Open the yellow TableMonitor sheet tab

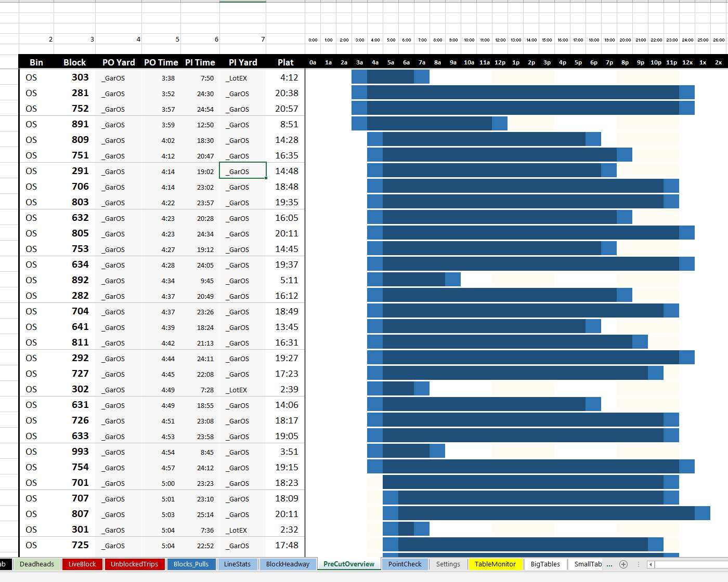(495, 564)
